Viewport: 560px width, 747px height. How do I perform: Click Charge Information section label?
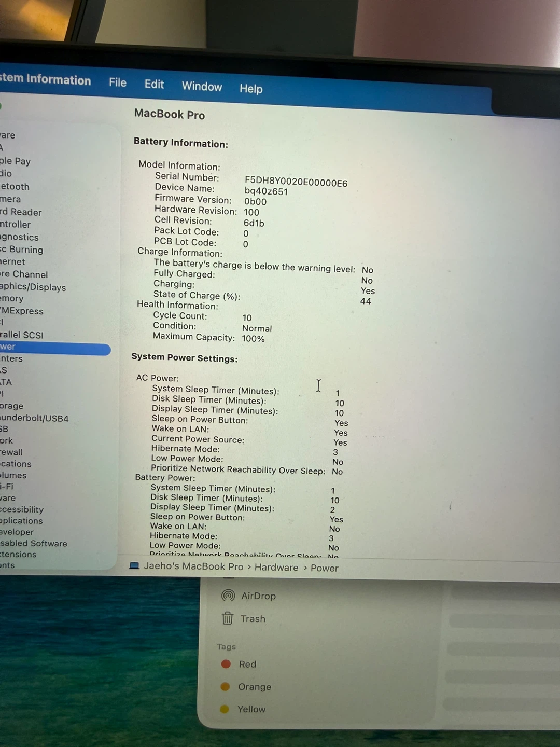click(x=179, y=252)
